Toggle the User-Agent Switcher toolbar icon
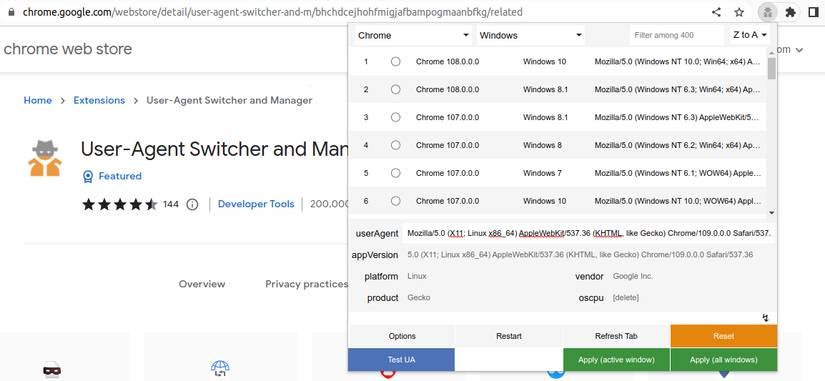Image resolution: width=825 pixels, height=381 pixels. [768, 12]
